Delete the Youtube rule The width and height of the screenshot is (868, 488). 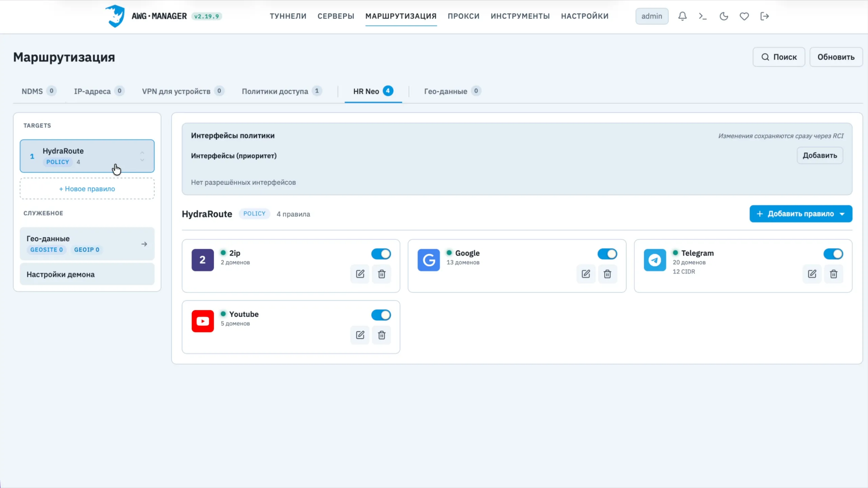(x=381, y=335)
